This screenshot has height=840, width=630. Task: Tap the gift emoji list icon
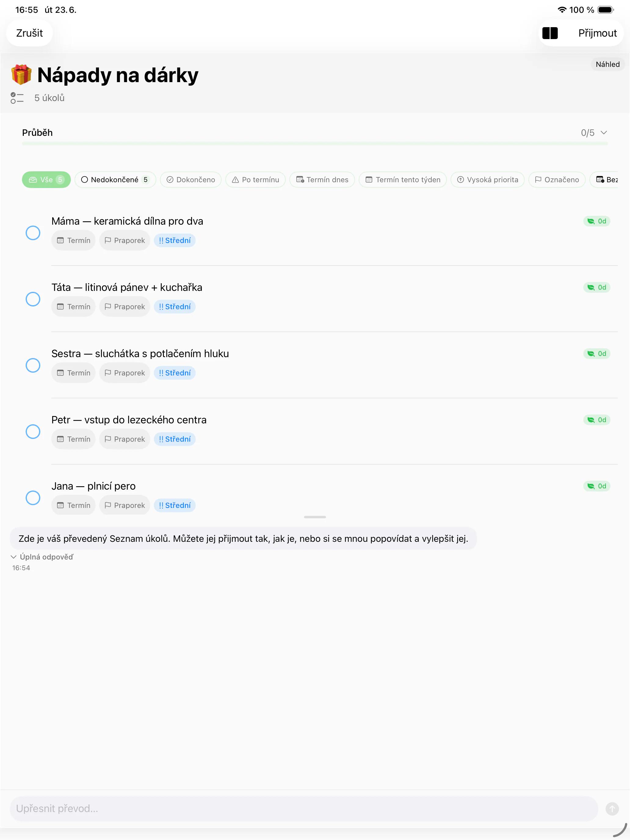point(21,75)
